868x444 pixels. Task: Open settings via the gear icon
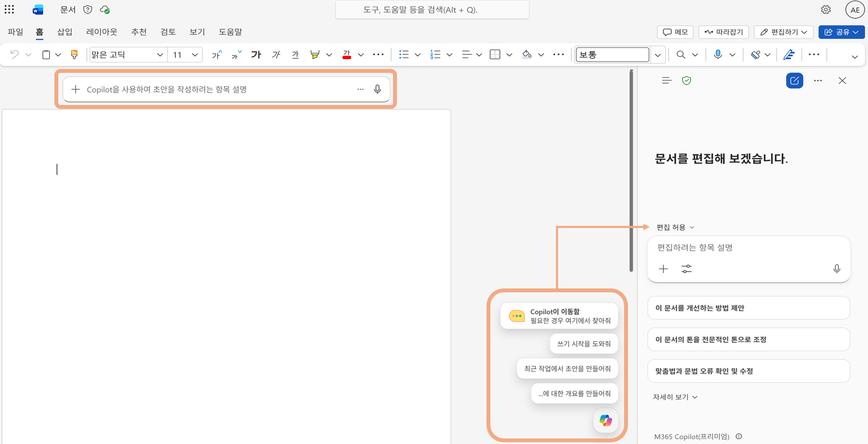[826, 9]
